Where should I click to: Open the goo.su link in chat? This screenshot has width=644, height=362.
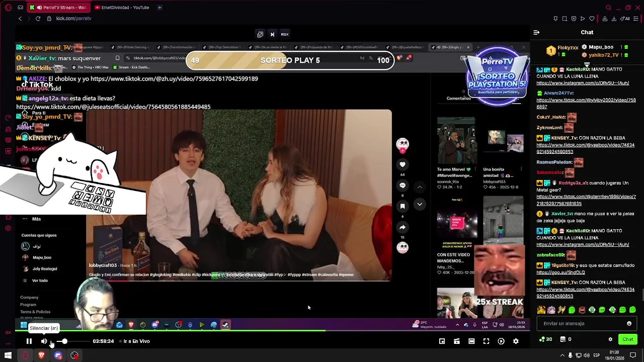point(560,273)
